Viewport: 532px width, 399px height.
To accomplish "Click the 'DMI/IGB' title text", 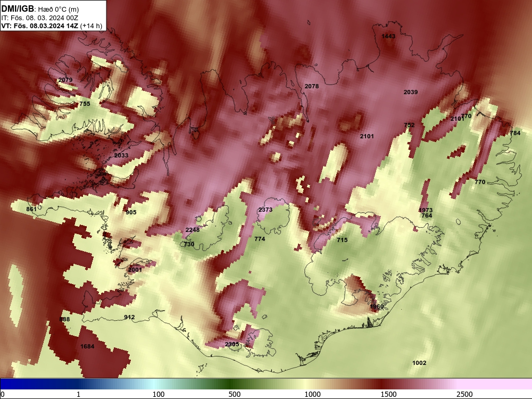I will (x=18, y=9).
